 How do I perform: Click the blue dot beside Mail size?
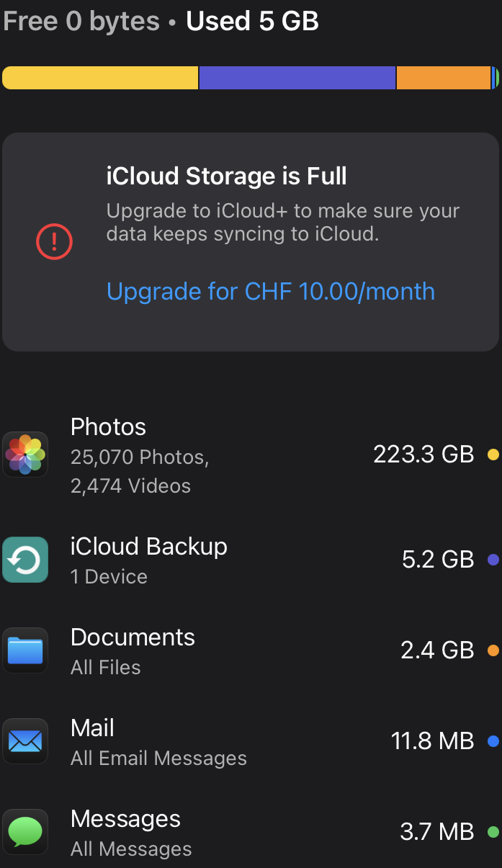pos(493,741)
